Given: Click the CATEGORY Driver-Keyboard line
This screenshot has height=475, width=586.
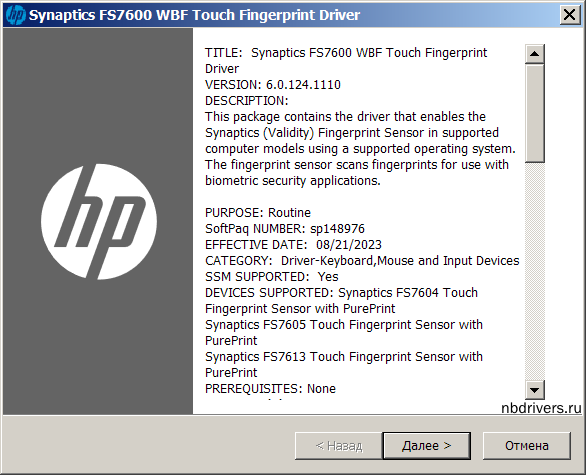Looking at the screenshot, I should pos(362,260).
